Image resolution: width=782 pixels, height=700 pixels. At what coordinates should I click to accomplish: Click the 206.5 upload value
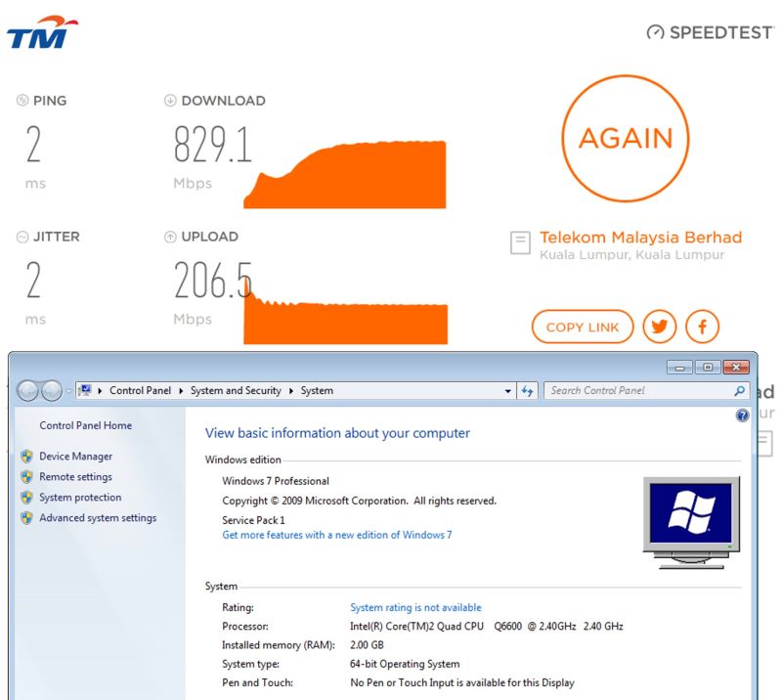pos(213,281)
